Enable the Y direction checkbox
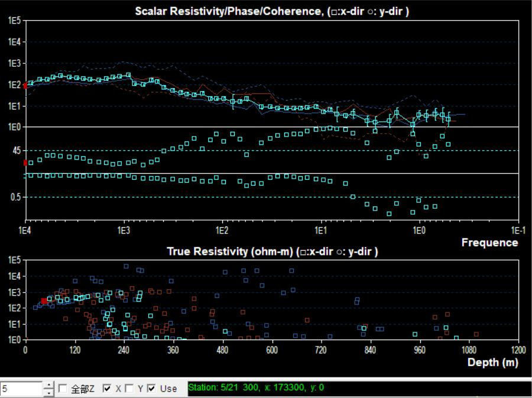The width and height of the screenshot is (532, 398). pos(129,389)
